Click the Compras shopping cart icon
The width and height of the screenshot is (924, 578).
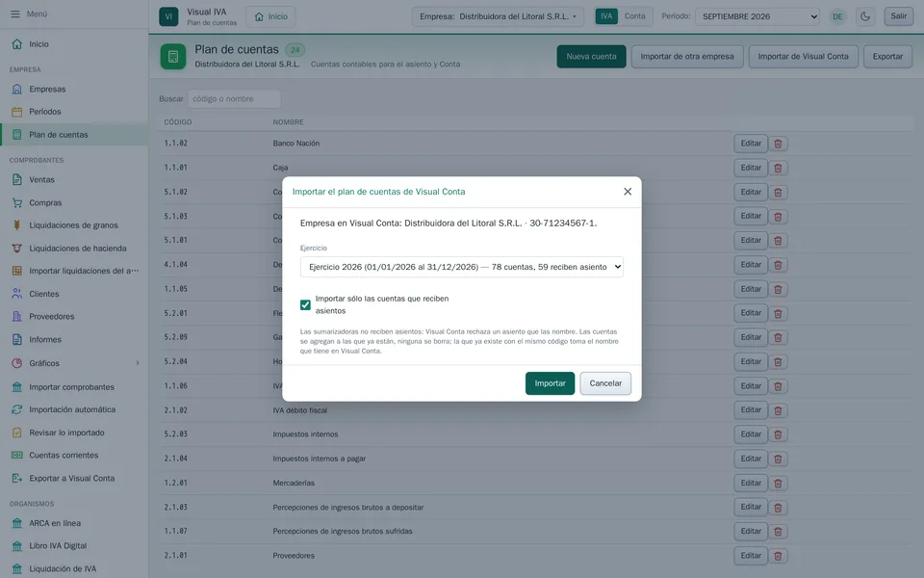(x=17, y=203)
